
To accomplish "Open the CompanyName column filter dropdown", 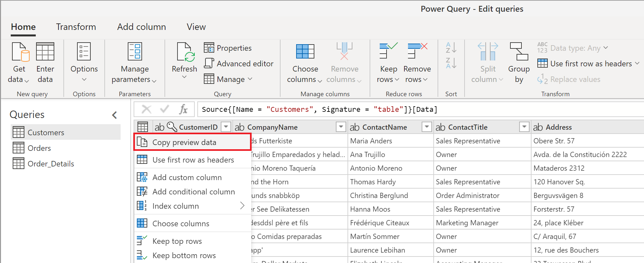I will 341,127.
